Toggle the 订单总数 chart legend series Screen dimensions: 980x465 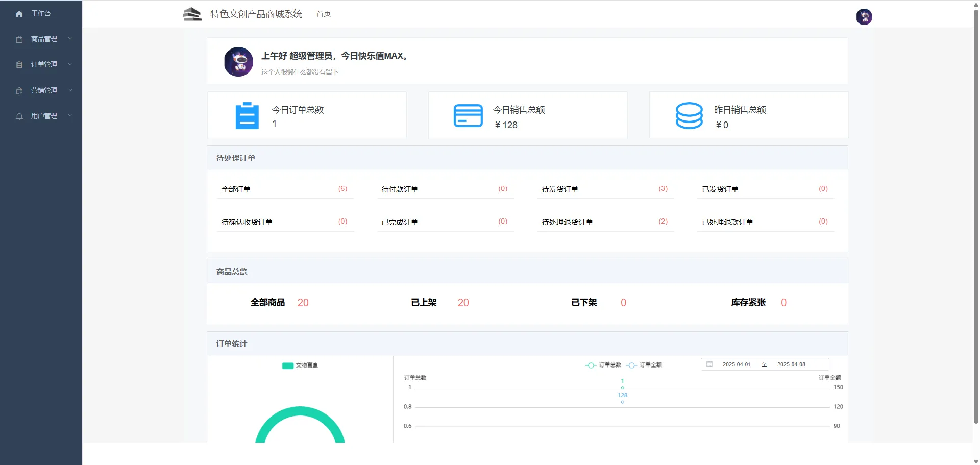(x=603, y=365)
